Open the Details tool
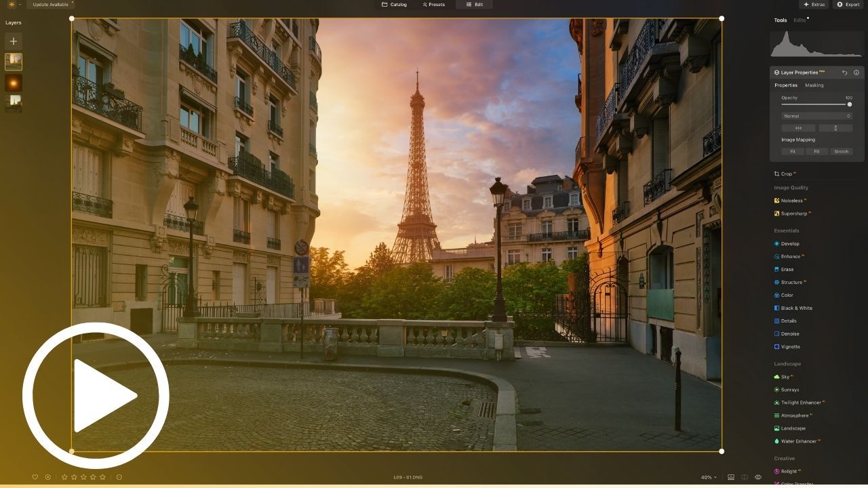Viewport: 868px width, 488px height. 785,321
